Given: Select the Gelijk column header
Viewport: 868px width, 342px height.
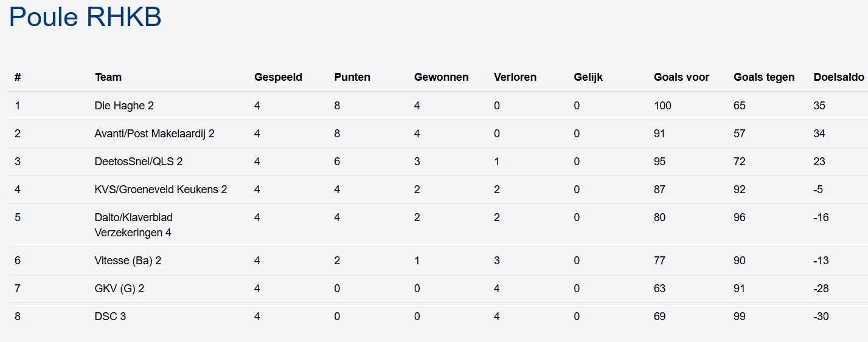Looking at the screenshot, I should 588,77.
